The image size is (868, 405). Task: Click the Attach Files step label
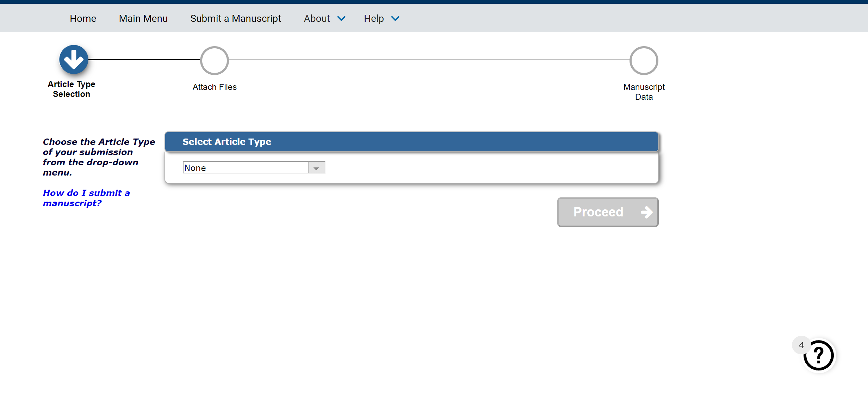pyautogui.click(x=215, y=87)
